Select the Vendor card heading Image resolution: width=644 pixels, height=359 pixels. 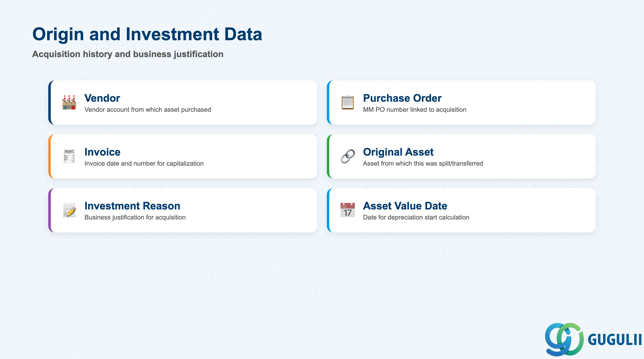click(102, 98)
